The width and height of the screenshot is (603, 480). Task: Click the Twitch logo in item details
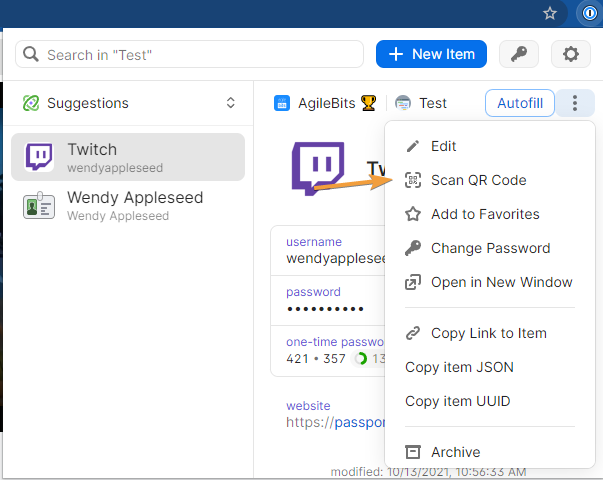tap(317, 168)
